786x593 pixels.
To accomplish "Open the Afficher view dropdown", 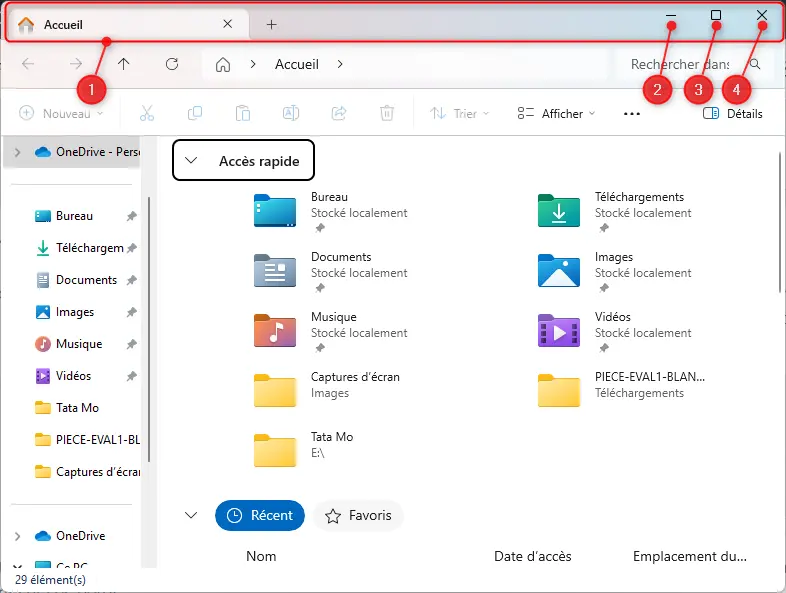I will click(556, 113).
